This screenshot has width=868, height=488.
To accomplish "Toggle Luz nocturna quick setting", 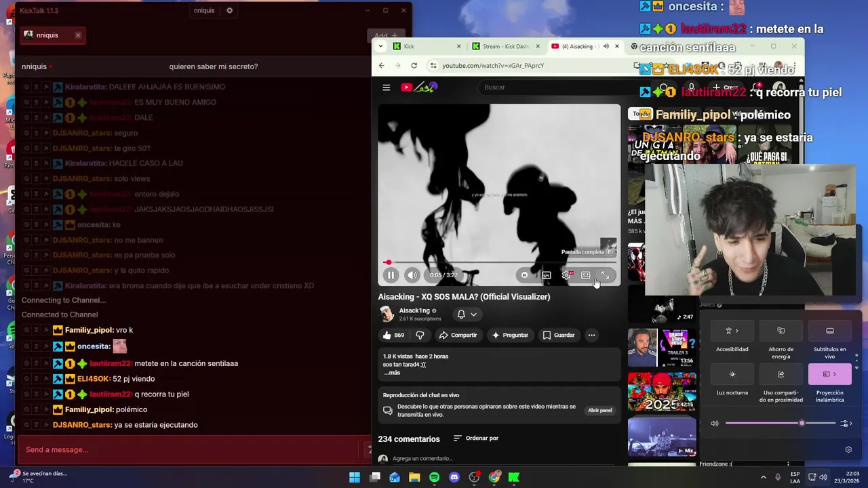I will pyautogui.click(x=732, y=374).
